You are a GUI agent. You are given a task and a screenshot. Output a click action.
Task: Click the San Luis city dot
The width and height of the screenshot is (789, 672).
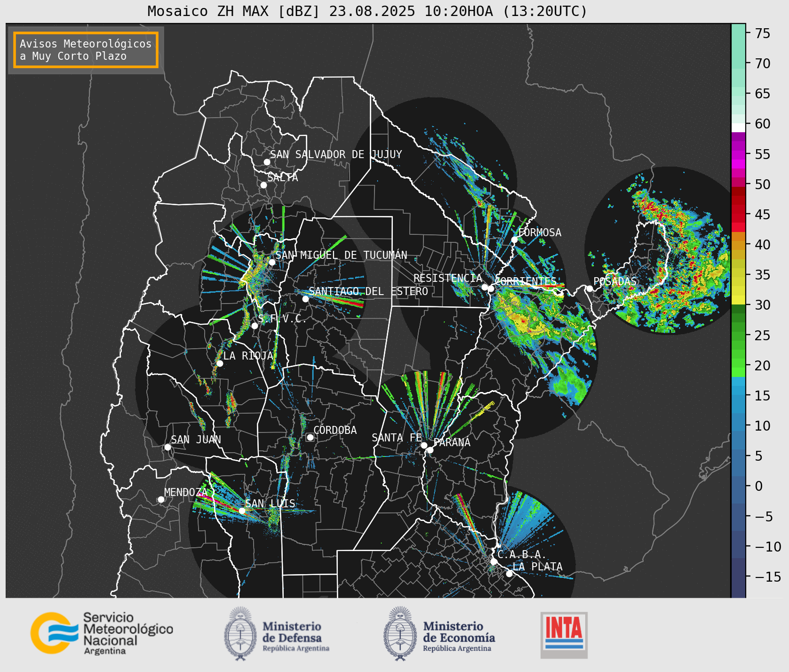point(242,511)
